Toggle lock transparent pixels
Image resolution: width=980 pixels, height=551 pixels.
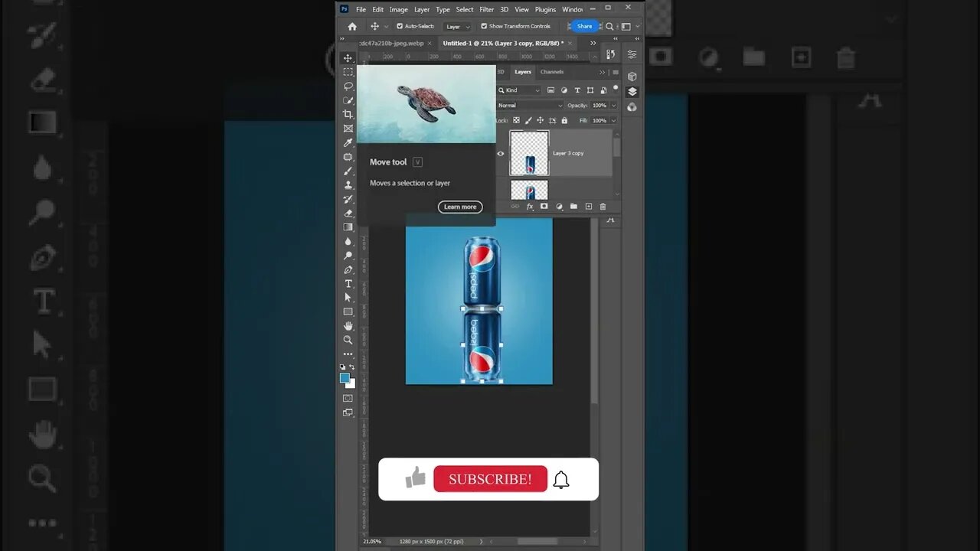click(516, 120)
